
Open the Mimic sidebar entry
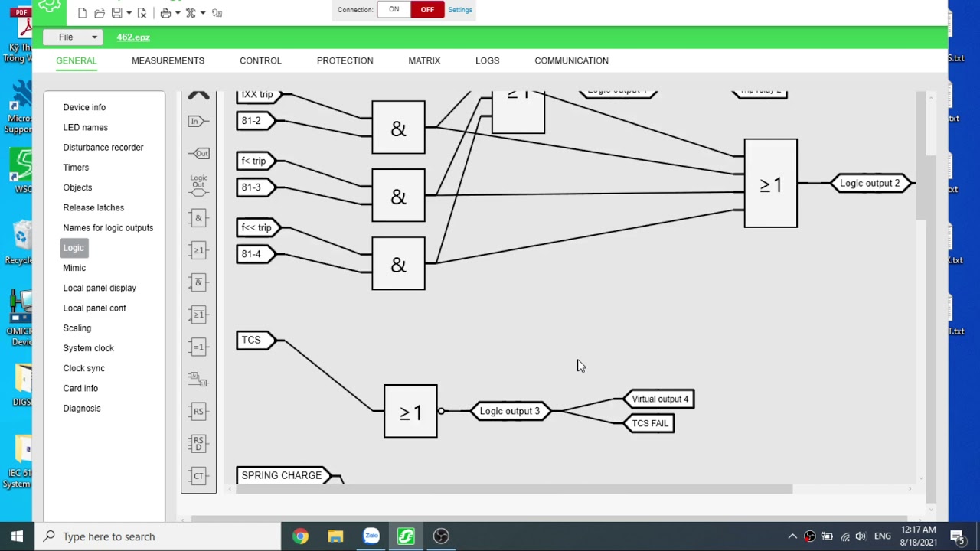(74, 268)
